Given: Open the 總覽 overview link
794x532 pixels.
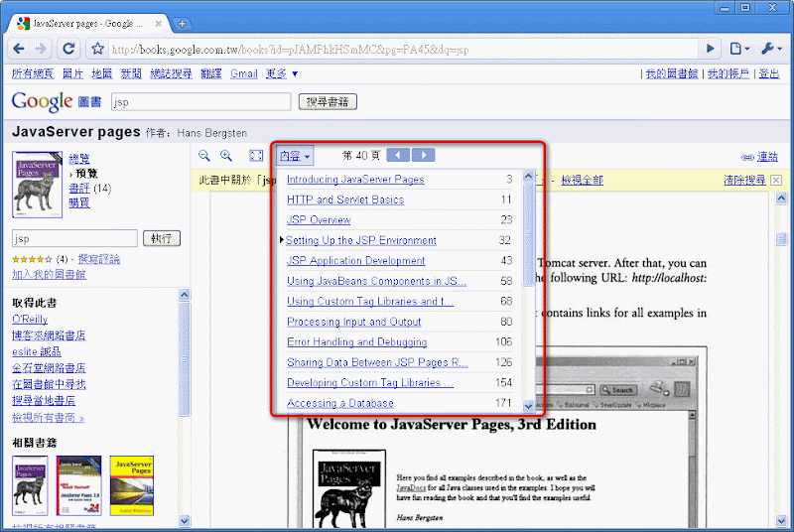Looking at the screenshot, I should 79,159.
